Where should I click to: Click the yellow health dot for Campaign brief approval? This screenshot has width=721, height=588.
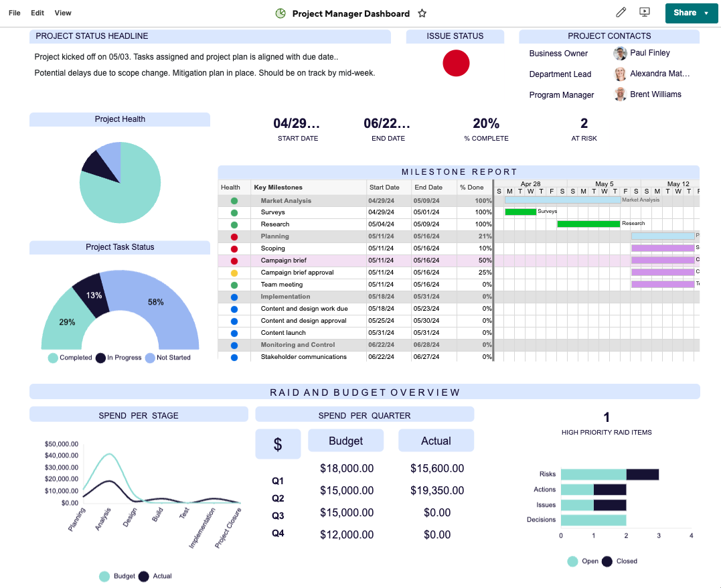click(234, 273)
